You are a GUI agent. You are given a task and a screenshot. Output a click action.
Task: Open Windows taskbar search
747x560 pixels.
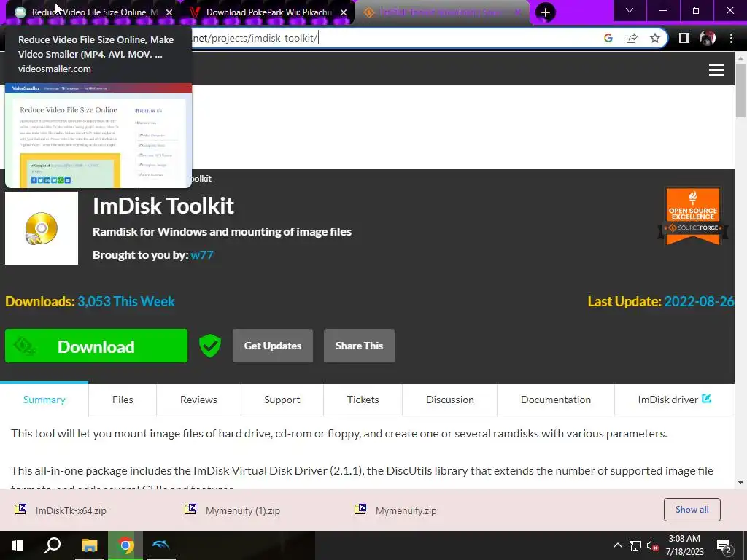point(53,545)
